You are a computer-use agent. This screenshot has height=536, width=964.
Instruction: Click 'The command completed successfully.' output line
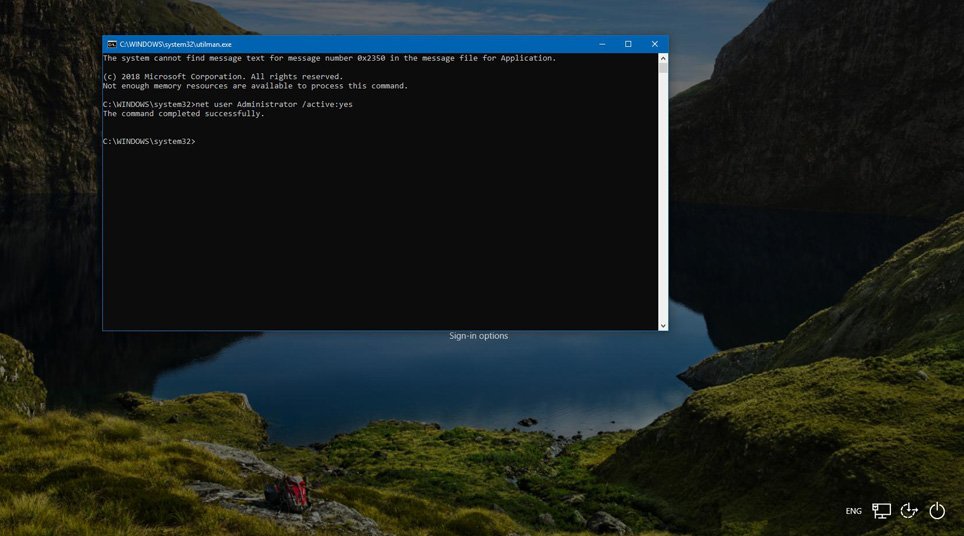183,114
